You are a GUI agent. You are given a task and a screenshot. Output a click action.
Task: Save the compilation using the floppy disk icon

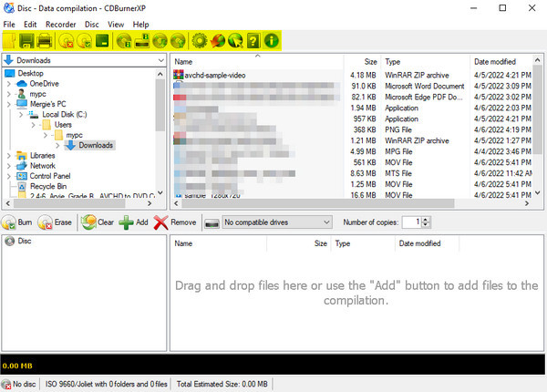point(26,41)
